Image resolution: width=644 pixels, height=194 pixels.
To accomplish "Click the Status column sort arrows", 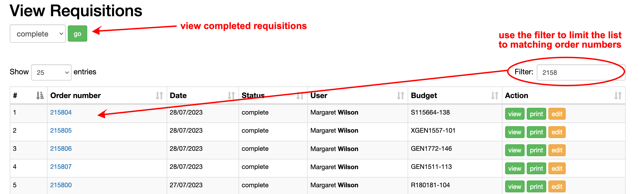I will tap(300, 95).
